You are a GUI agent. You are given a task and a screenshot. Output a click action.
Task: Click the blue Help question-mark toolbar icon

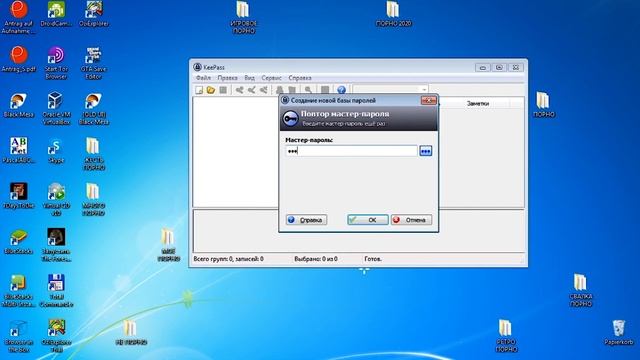click(x=342, y=90)
